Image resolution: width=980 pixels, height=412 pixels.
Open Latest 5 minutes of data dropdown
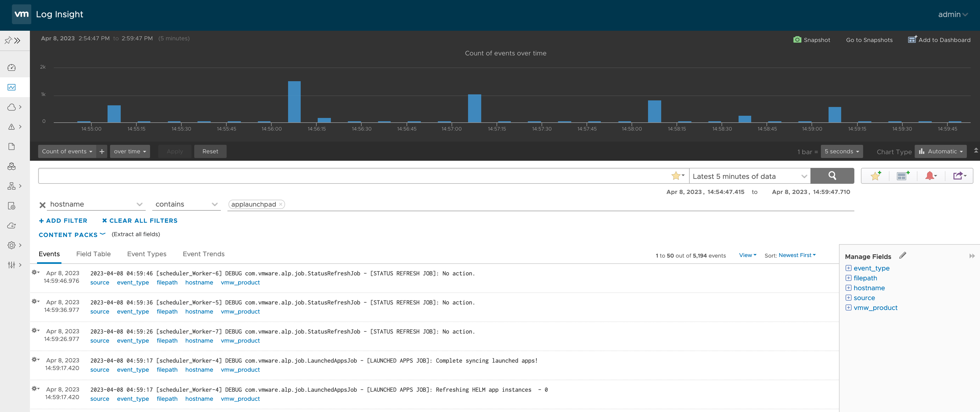pos(750,176)
